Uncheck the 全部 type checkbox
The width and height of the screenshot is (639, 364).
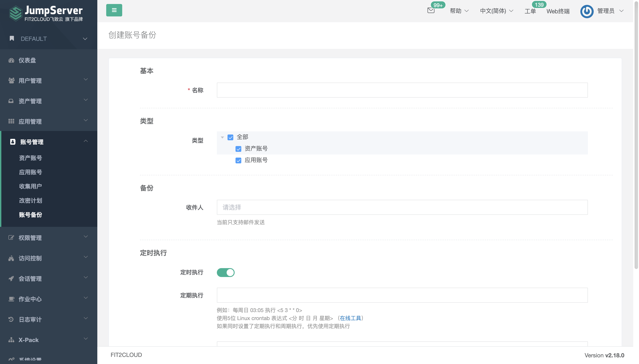tap(230, 137)
